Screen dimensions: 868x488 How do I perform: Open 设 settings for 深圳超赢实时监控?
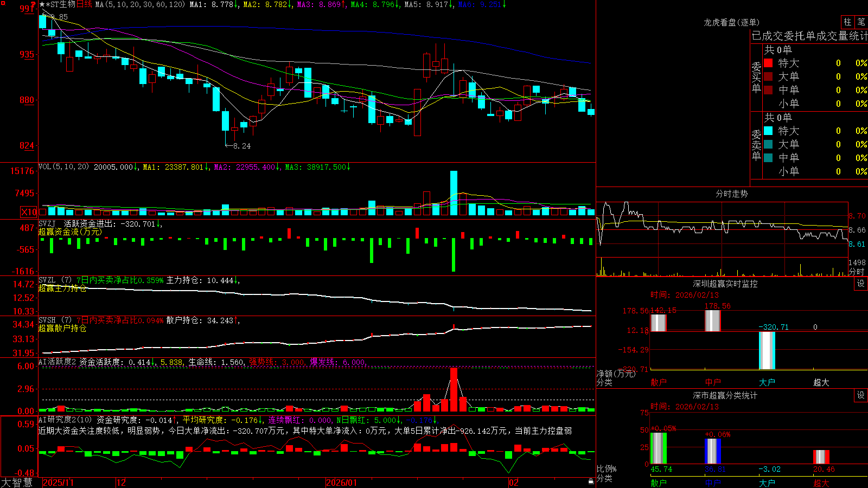861,284
